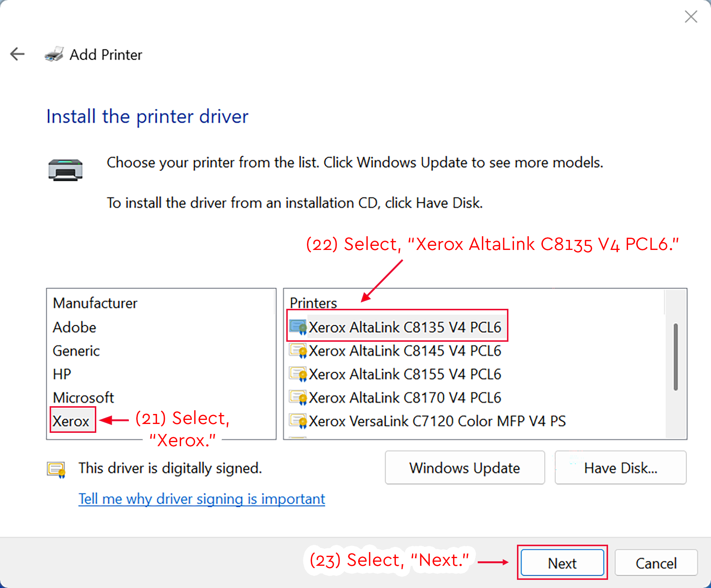This screenshot has height=588, width=711.
Task: Select Microsoft manufacturer
Action: [83, 398]
